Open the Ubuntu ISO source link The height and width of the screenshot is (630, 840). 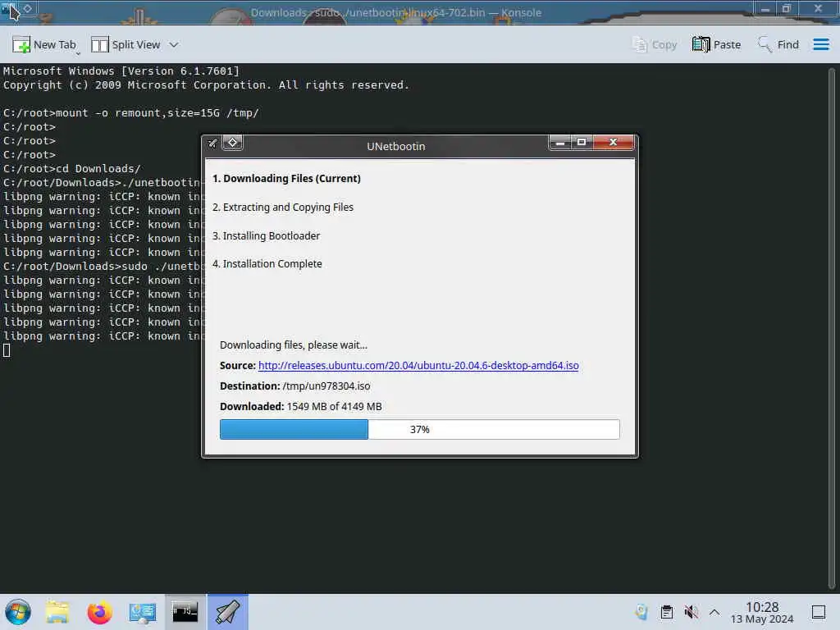418,365
